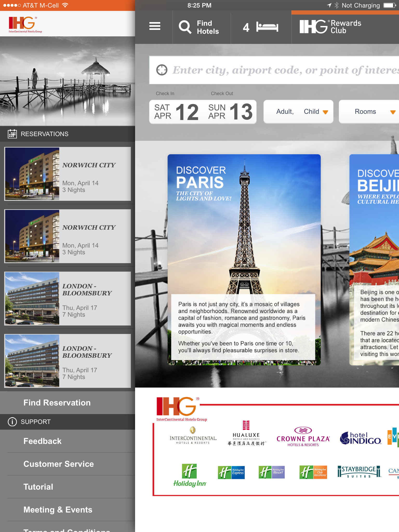
Task: Tap the Check In label
Action: pyautogui.click(x=165, y=94)
